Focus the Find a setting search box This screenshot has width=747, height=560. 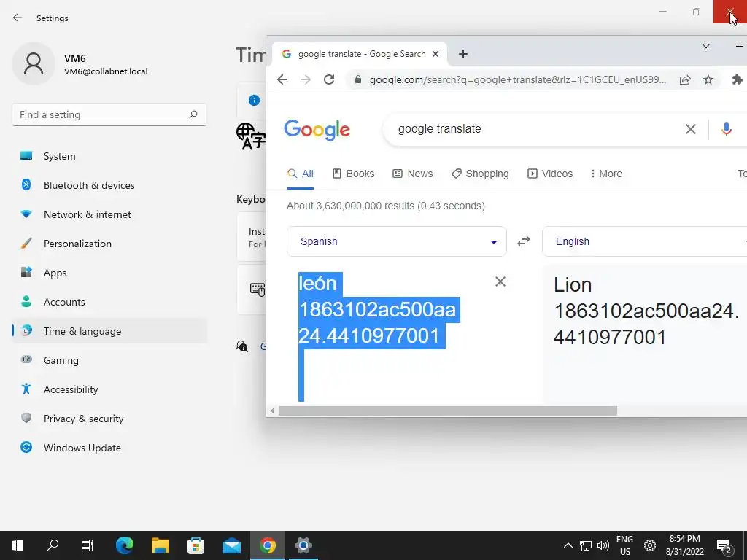point(109,114)
